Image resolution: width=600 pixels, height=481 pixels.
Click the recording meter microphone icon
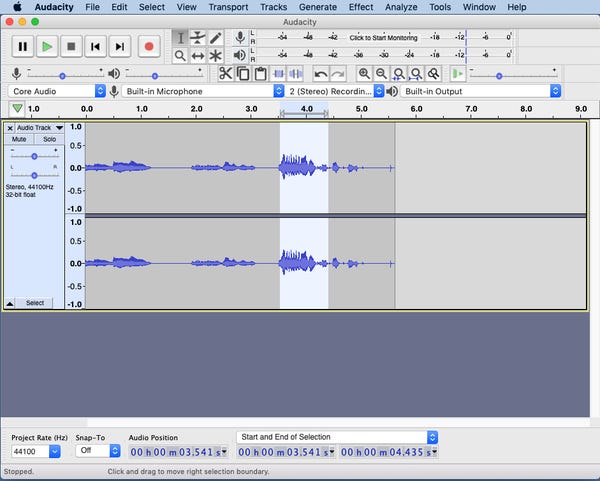[x=240, y=38]
